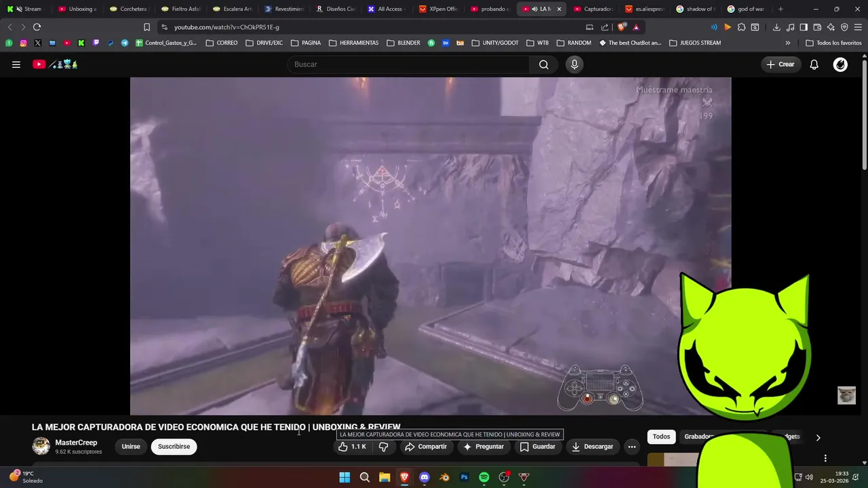Switch to the shadow of browser tab
Viewport: 868px width, 488px height.
click(696, 9)
